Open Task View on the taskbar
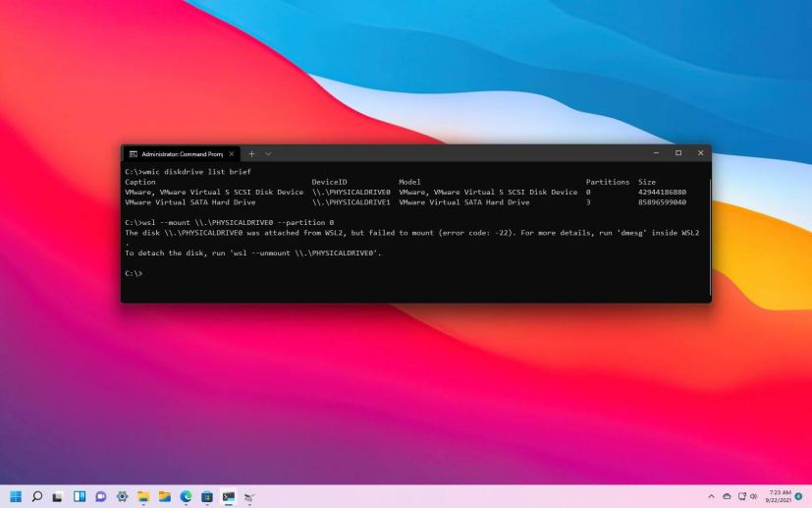812x508 pixels. [x=58, y=496]
